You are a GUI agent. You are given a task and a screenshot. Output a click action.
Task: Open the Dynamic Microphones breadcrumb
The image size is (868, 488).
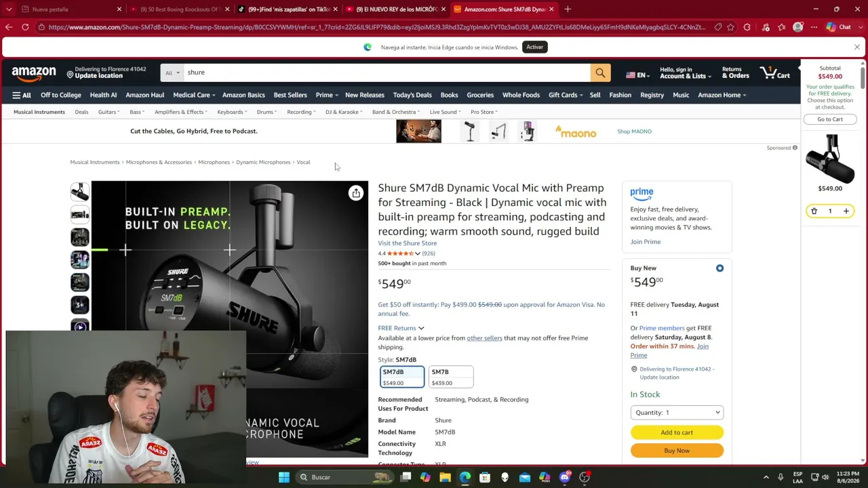(x=263, y=163)
